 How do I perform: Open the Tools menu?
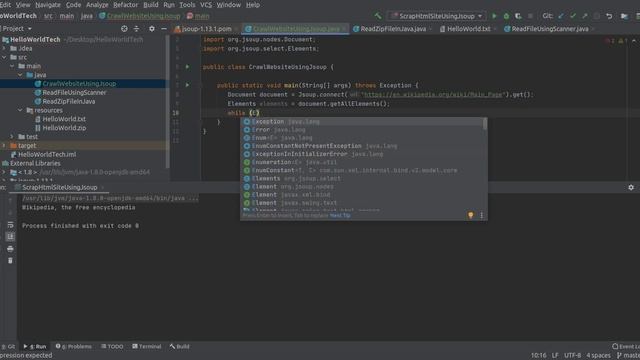pos(187,5)
